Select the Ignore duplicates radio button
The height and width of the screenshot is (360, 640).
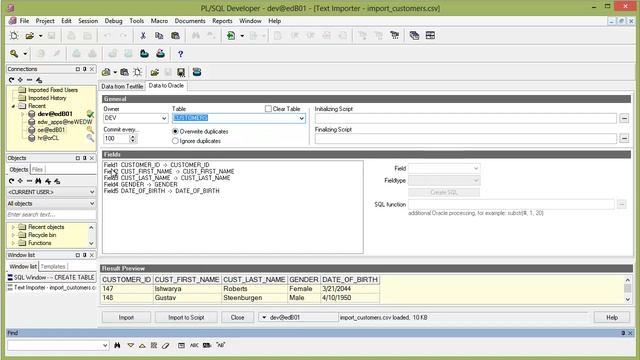176,141
